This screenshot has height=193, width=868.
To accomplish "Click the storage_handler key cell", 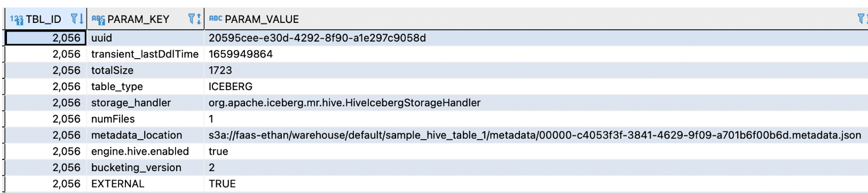I will click(145, 103).
